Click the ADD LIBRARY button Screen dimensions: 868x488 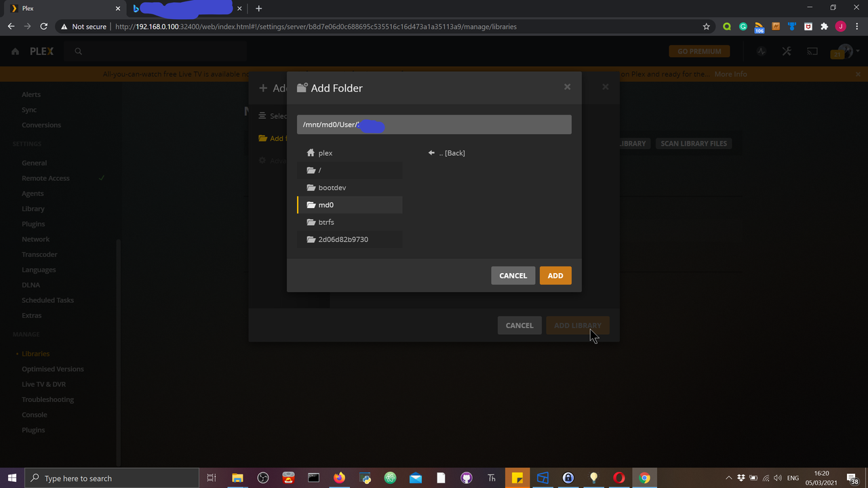click(x=578, y=325)
